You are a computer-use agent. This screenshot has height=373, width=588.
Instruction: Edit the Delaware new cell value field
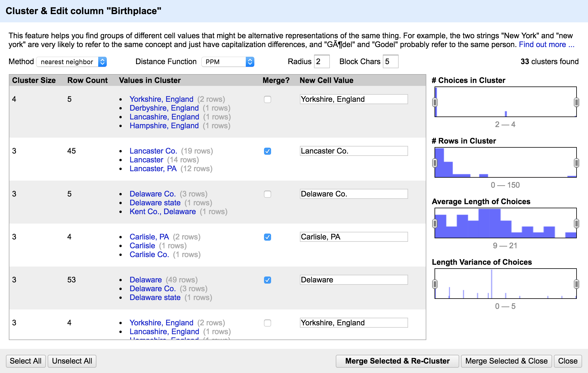[x=353, y=280]
